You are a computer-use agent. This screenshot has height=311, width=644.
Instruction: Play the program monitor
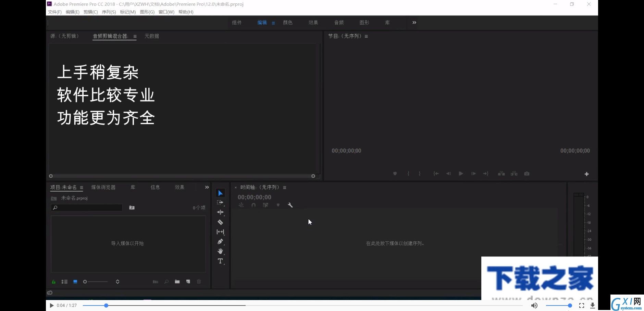pos(461,174)
